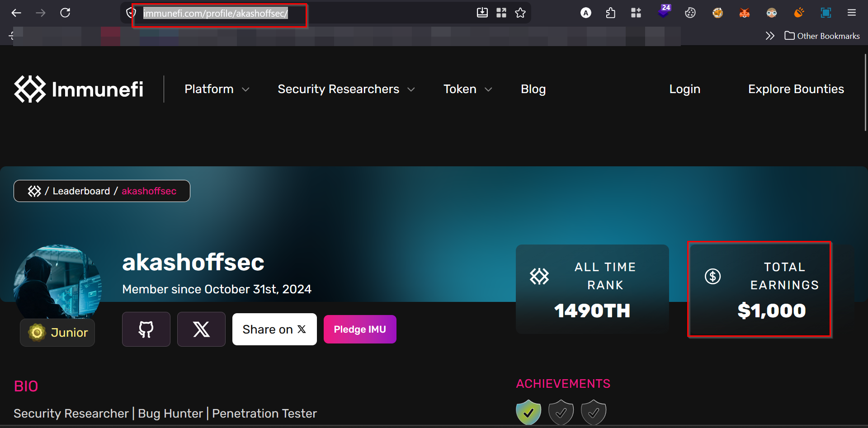Open the browser extensions puzzle icon
The height and width of the screenshot is (428, 868).
pos(610,13)
